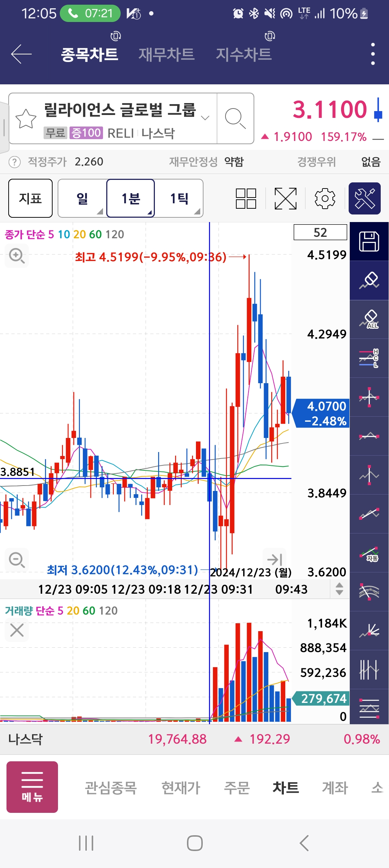This screenshot has height=868, width=389.
Task: Select the 자동 auto trend line tool
Action: coord(369,553)
